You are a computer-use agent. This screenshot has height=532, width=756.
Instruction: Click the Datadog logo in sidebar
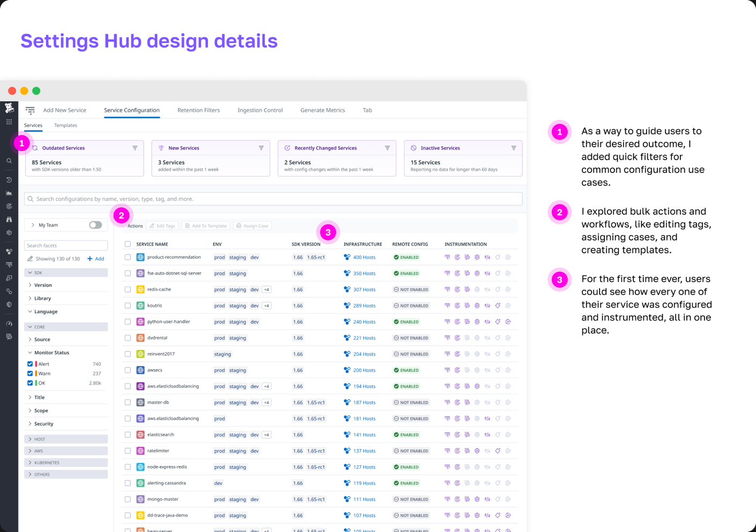click(x=9, y=108)
